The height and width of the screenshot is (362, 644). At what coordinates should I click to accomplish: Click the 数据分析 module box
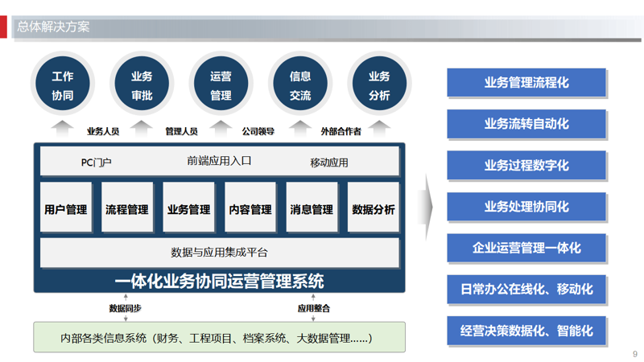click(x=374, y=208)
